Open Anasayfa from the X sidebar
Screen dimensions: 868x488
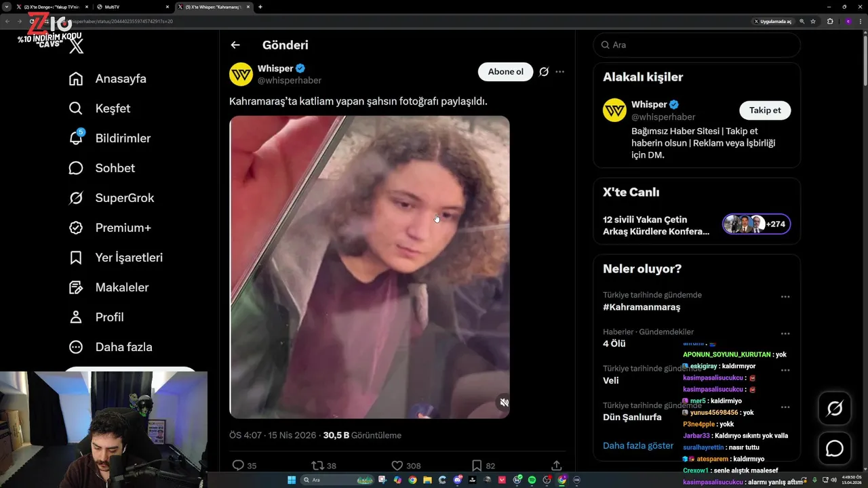(x=108, y=79)
